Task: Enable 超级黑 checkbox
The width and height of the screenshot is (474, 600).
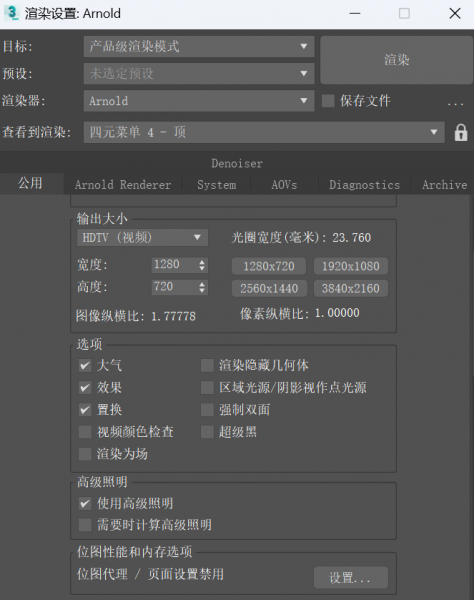Action: tap(207, 432)
